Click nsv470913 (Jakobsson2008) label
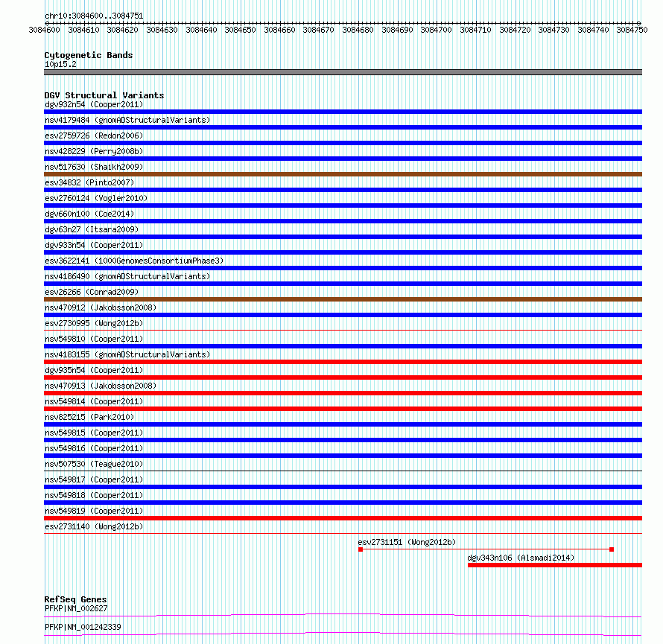Viewport: 663px width, 644px height. pyautogui.click(x=101, y=386)
